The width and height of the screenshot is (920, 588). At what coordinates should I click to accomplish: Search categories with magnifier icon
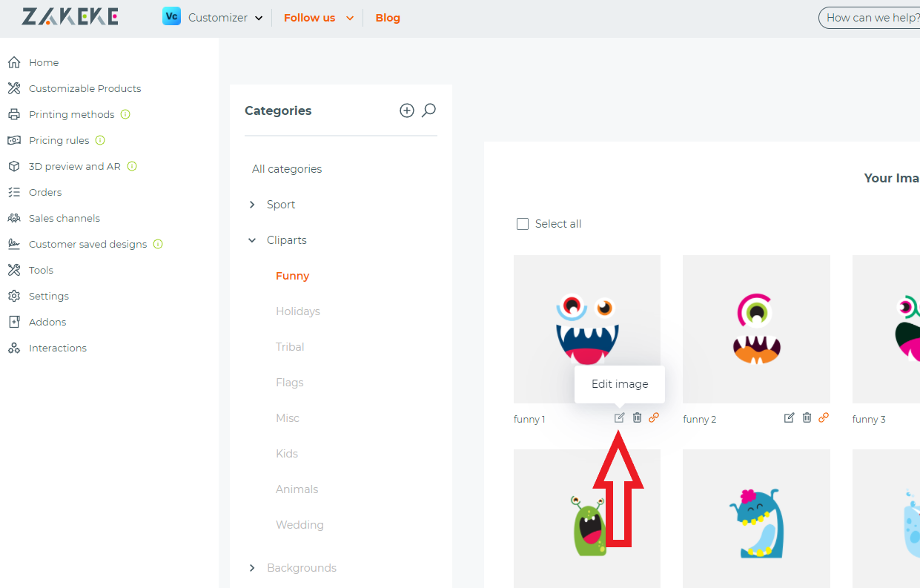click(428, 110)
